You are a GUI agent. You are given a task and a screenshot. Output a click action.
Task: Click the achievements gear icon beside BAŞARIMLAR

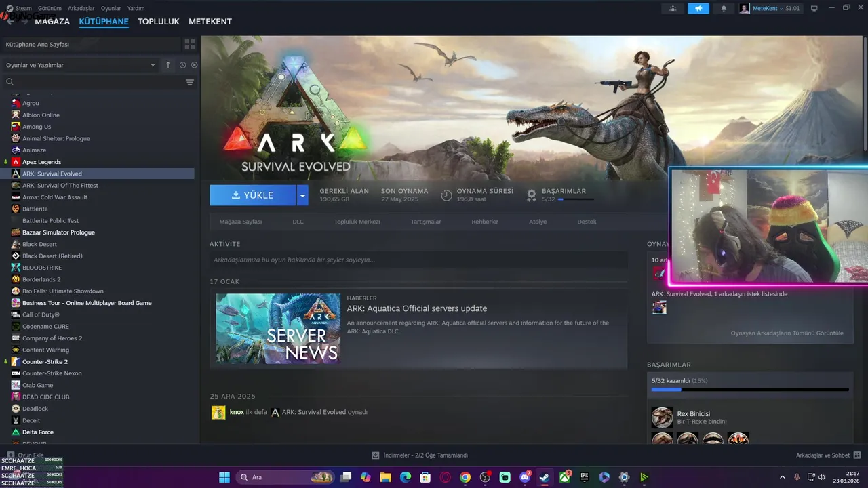pyautogui.click(x=532, y=195)
